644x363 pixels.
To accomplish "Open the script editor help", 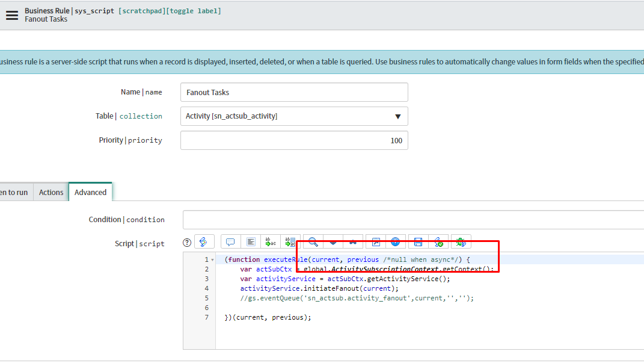I will (187, 241).
